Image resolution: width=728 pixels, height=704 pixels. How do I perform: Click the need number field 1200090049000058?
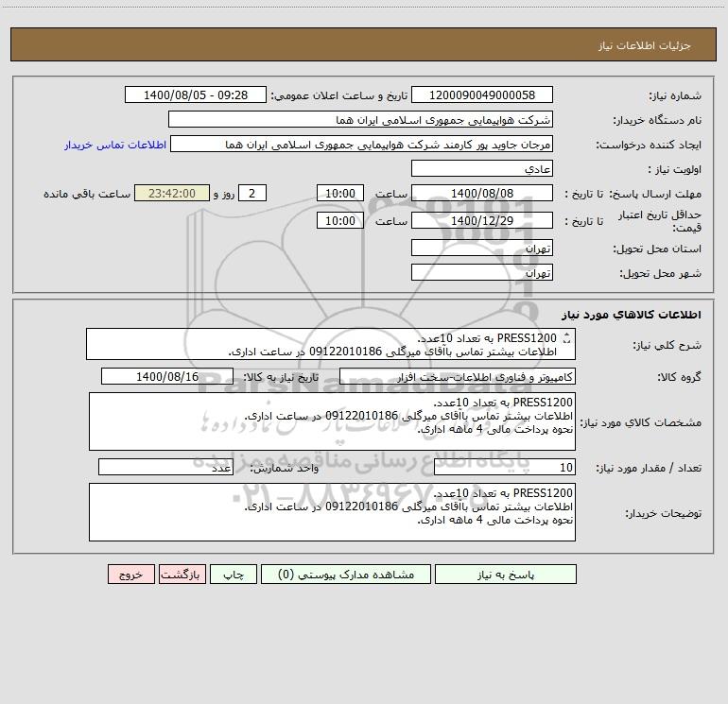[482, 94]
